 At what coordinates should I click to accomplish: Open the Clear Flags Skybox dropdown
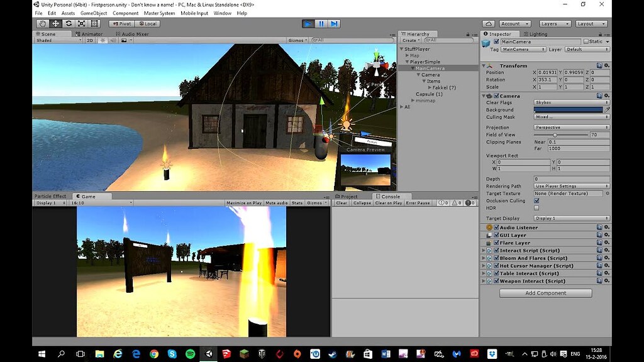(x=570, y=102)
